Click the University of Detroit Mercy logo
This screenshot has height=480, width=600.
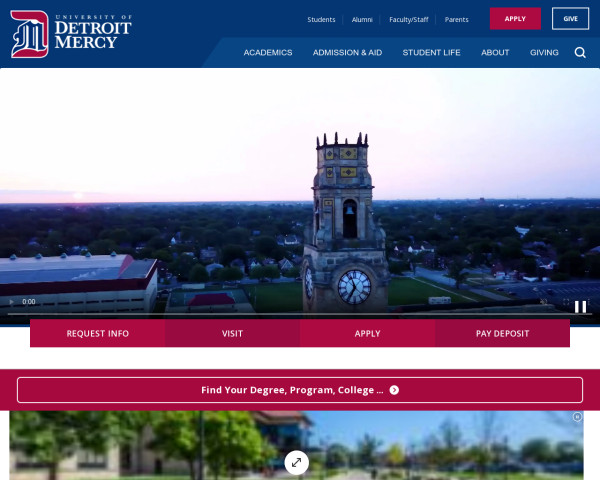click(70, 34)
